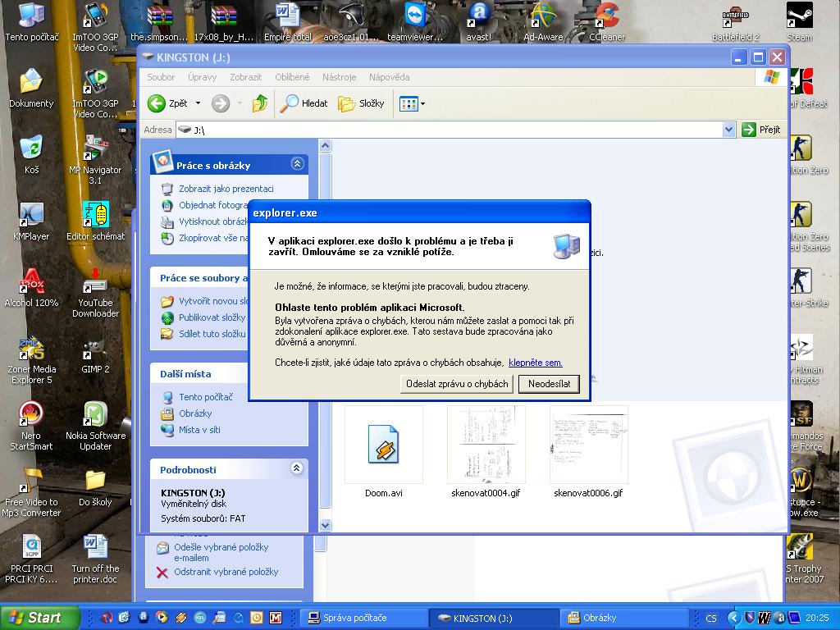Click Odeslat zprávu o chybách button
The height and width of the screenshot is (630, 840).
coord(457,384)
